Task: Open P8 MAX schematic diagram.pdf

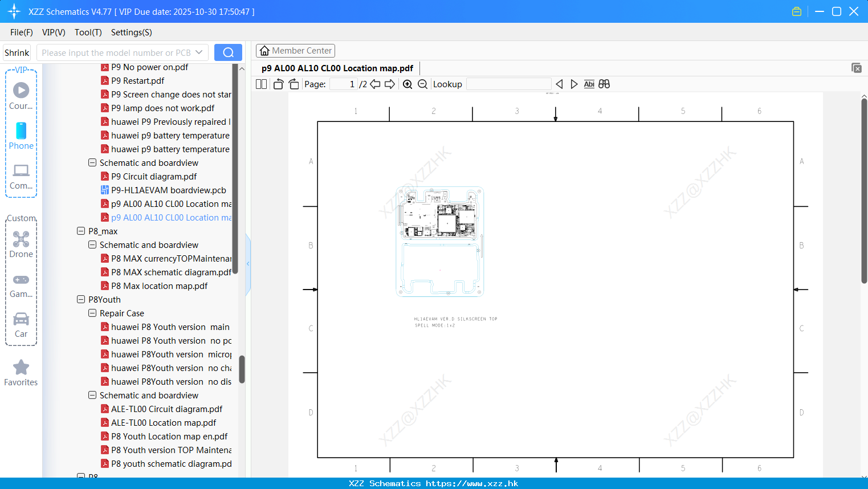Action: [x=172, y=272]
